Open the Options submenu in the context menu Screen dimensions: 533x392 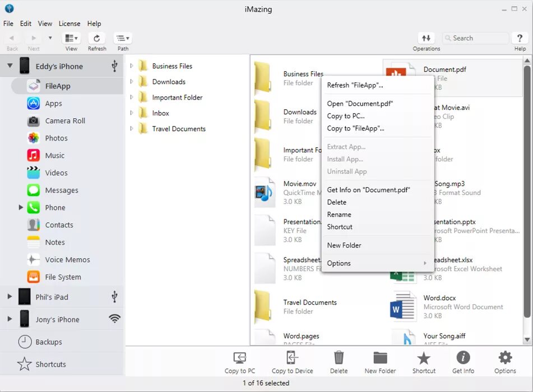377,263
